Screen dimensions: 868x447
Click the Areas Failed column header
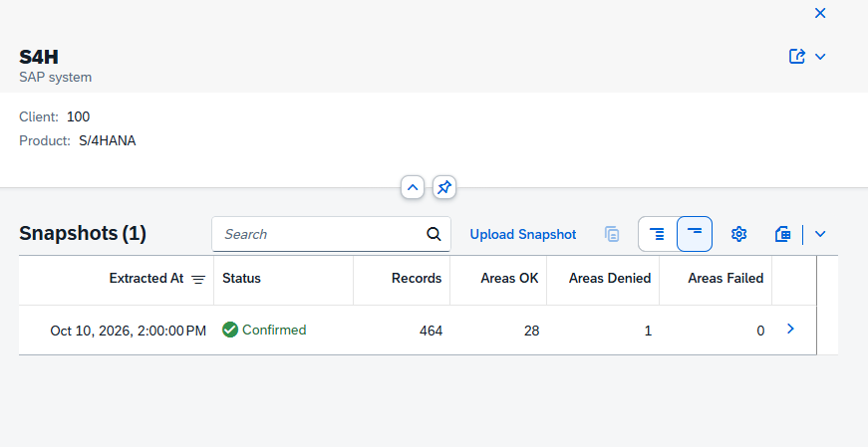click(x=716, y=281)
